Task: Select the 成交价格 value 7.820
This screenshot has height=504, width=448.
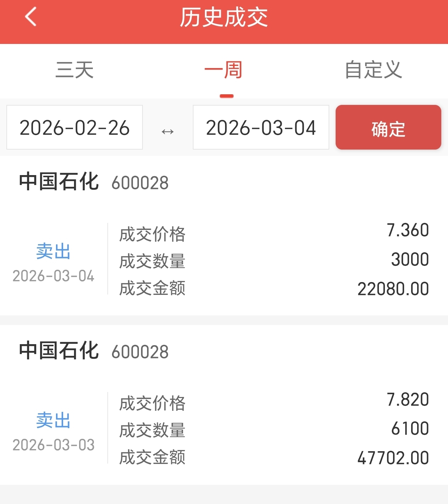Action: [408, 400]
